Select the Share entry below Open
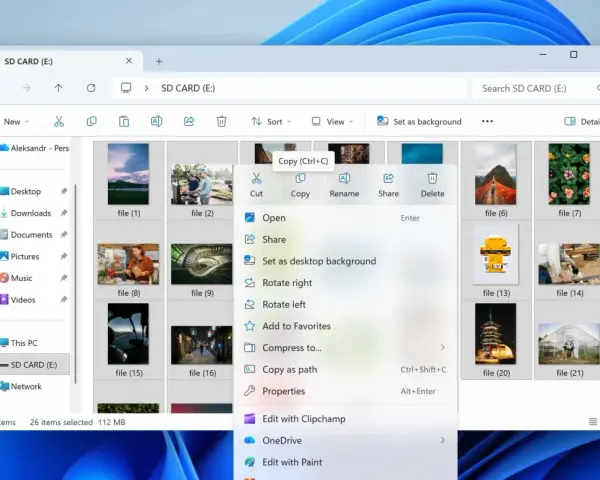 [345, 240]
